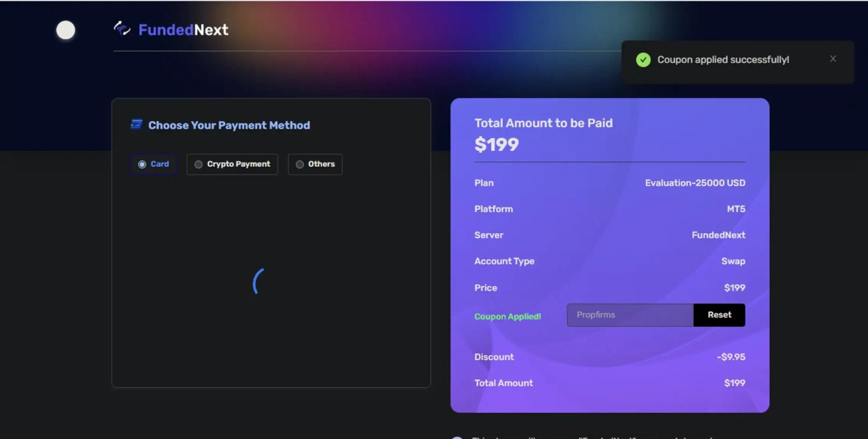Click inside the Propfirms coupon input field
The height and width of the screenshot is (439, 868).
point(630,315)
